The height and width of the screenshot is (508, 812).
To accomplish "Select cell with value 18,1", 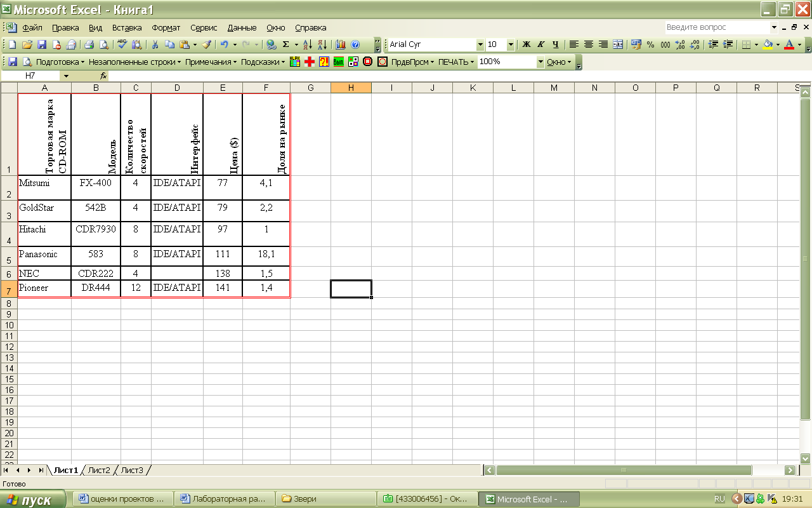I will point(266,256).
